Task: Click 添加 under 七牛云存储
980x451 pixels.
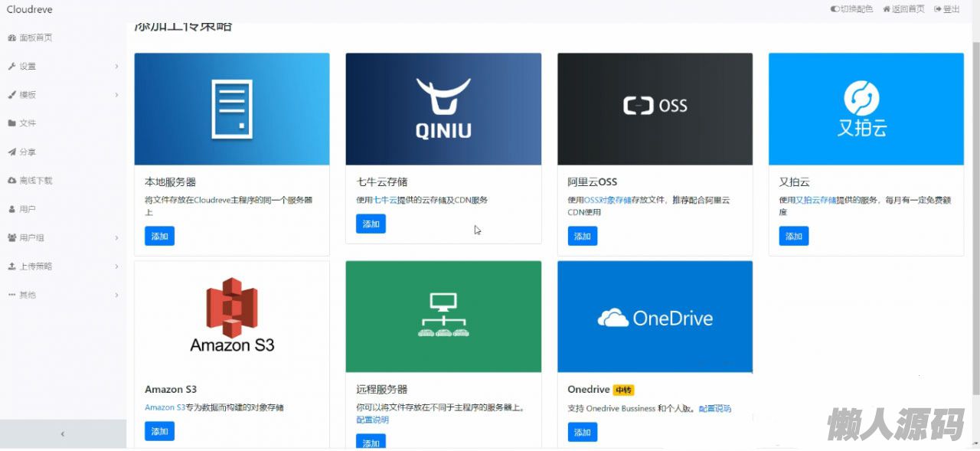Action: pyautogui.click(x=371, y=224)
